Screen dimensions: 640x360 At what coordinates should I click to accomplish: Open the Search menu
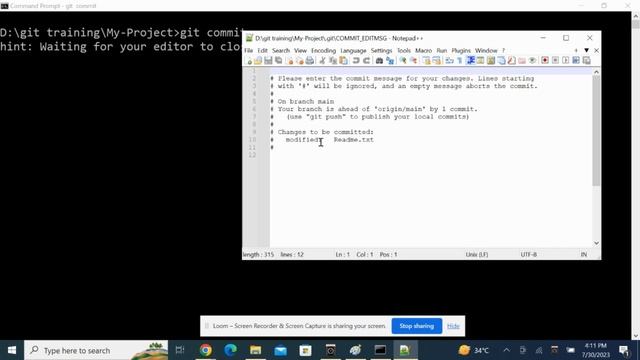pos(281,51)
